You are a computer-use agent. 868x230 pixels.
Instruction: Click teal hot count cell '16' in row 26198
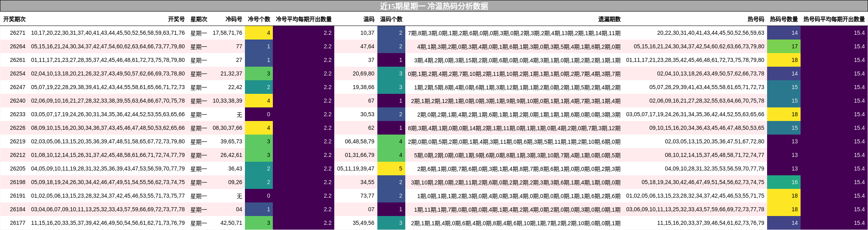point(784,182)
